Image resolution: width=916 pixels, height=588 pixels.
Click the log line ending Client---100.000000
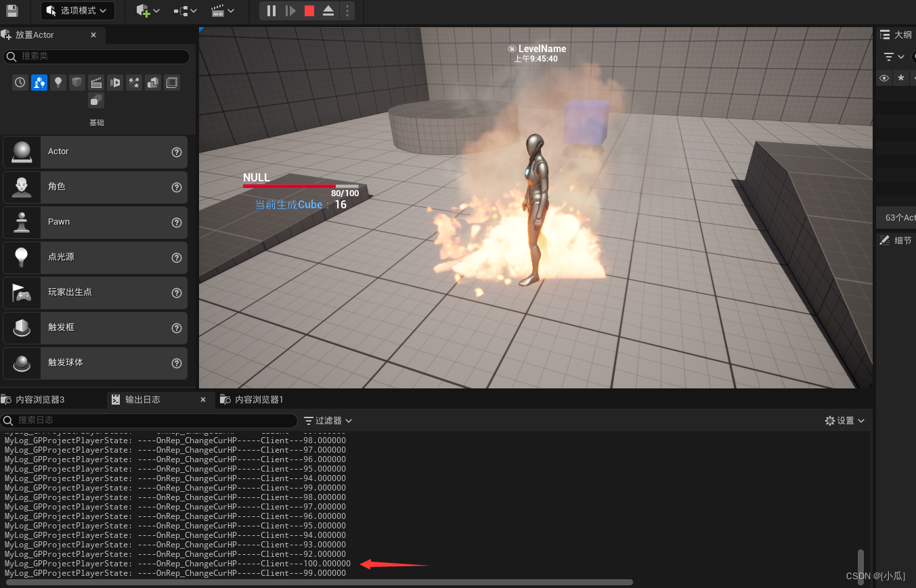pos(177,564)
